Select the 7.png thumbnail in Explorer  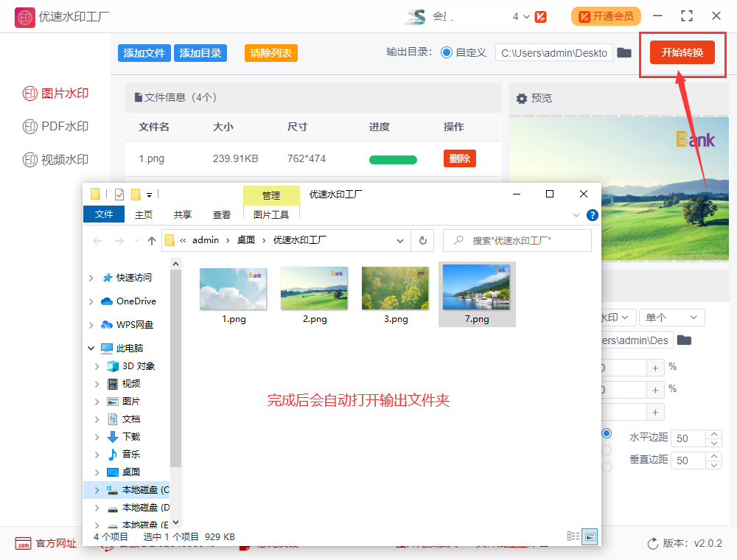coord(477,290)
